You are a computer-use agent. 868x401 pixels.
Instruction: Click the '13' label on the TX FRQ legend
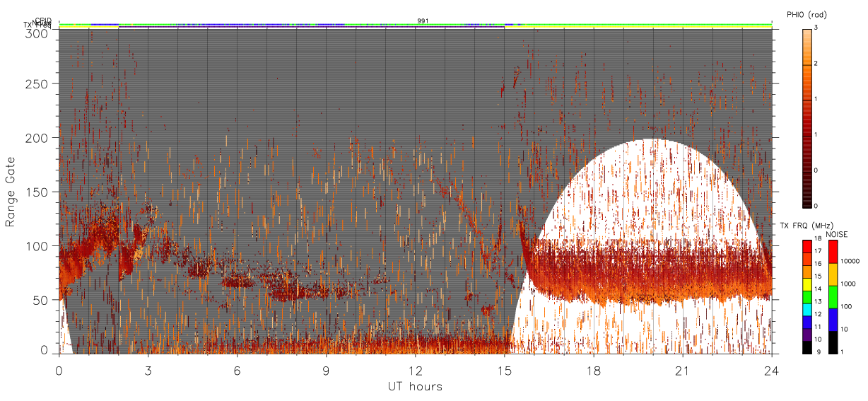(818, 302)
